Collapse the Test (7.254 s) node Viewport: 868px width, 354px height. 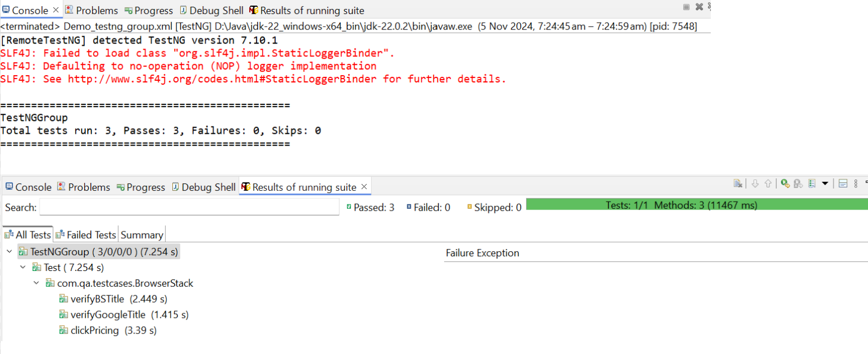click(23, 268)
